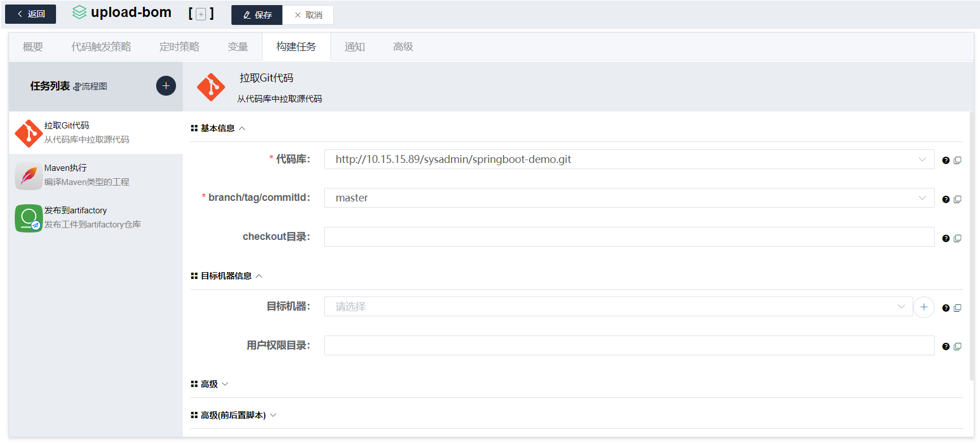Switch to the code trigger strategy tab
This screenshot has width=980, height=443.
(101, 47)
